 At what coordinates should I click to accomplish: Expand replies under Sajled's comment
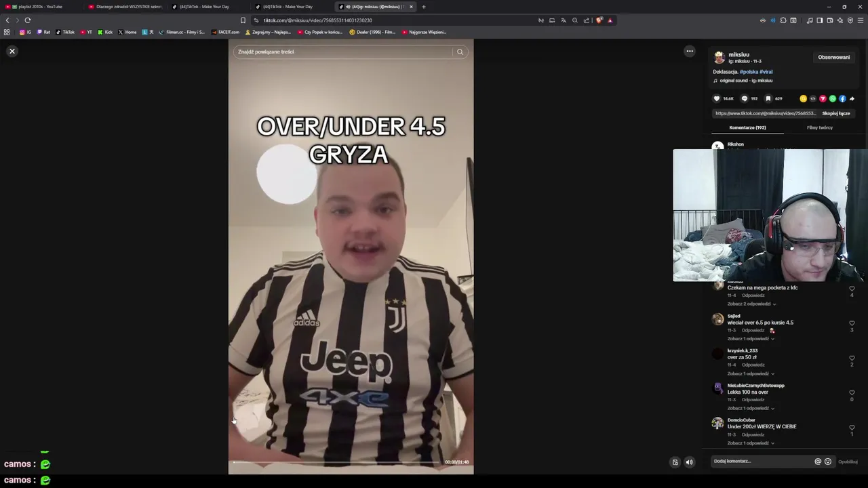click(751, 338)
